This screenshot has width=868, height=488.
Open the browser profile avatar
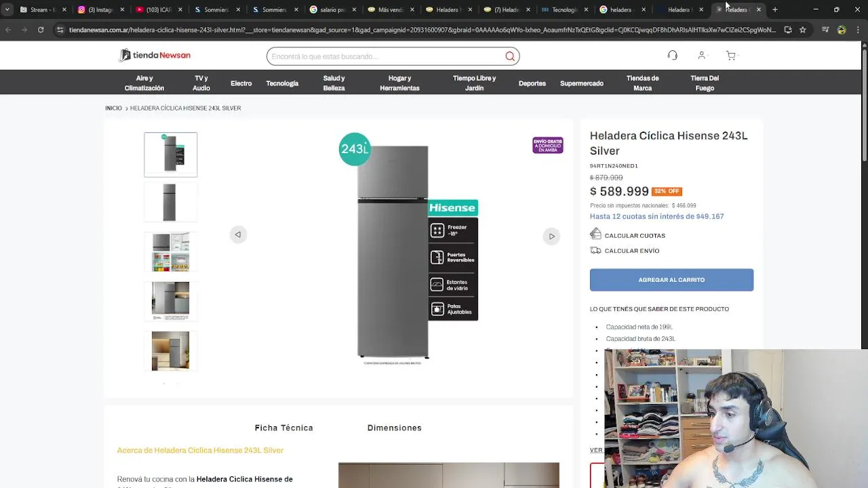coord(842,30)
